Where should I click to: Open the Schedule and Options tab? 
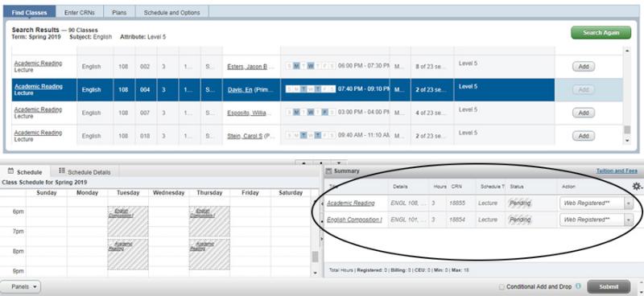pyautogui.click(x=171, y=13)
